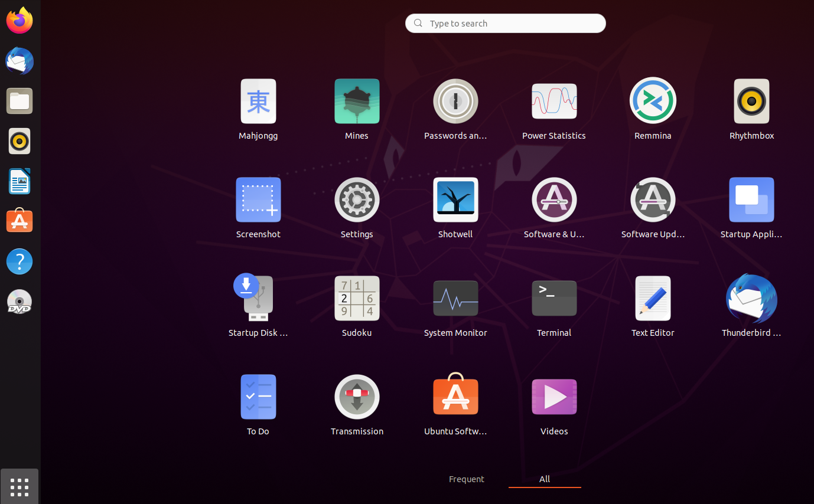Click the search magnifier icon
The width and height of the screenshot is (814, 504).
click(x=418, y=23)
